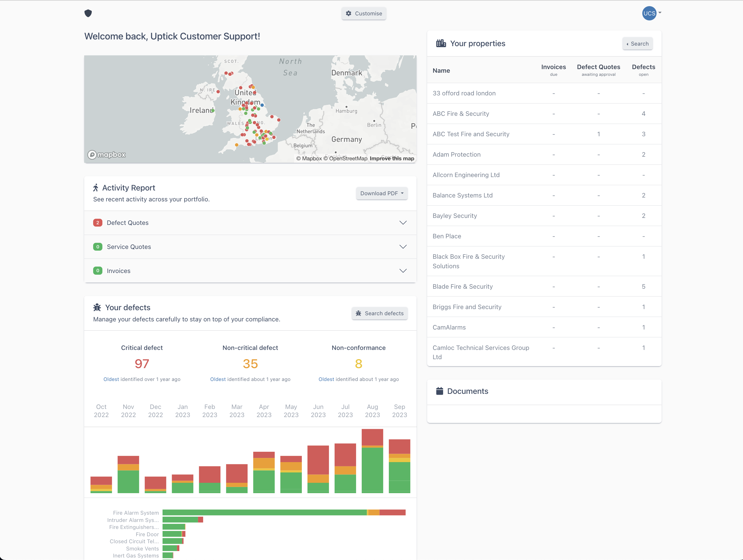Image resolution: width=743 pixels, height=560 pixels.
Task: Click the Search defects button
Action: click(x=380, y=313)
